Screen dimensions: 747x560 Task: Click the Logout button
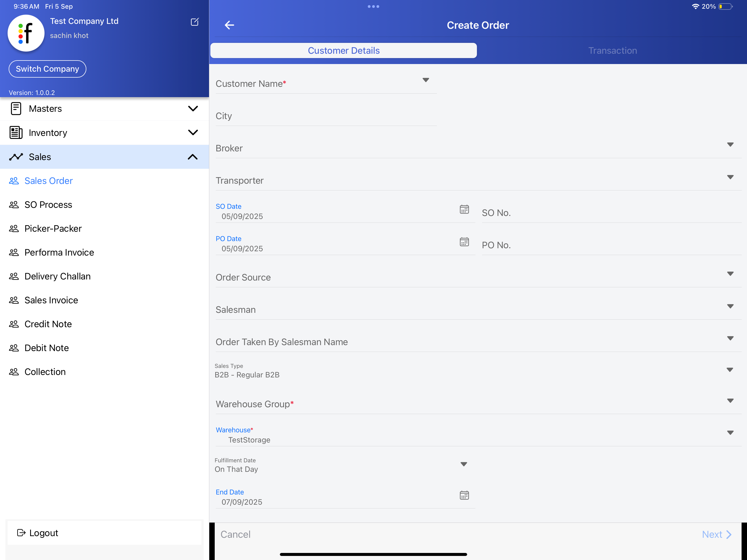tap(104, 533)
